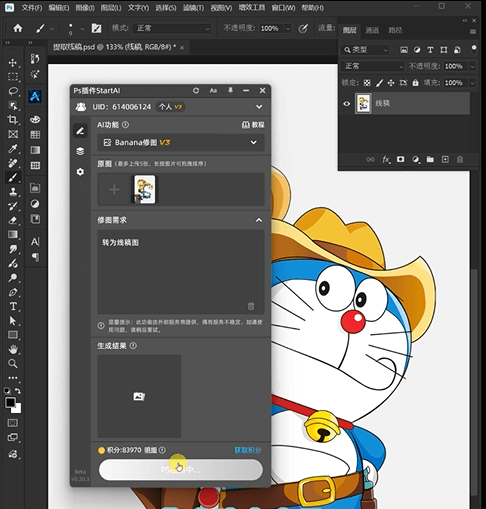The image size is (486, 509).
Task: Select the Gradient tool
Action: pos(13,235)
